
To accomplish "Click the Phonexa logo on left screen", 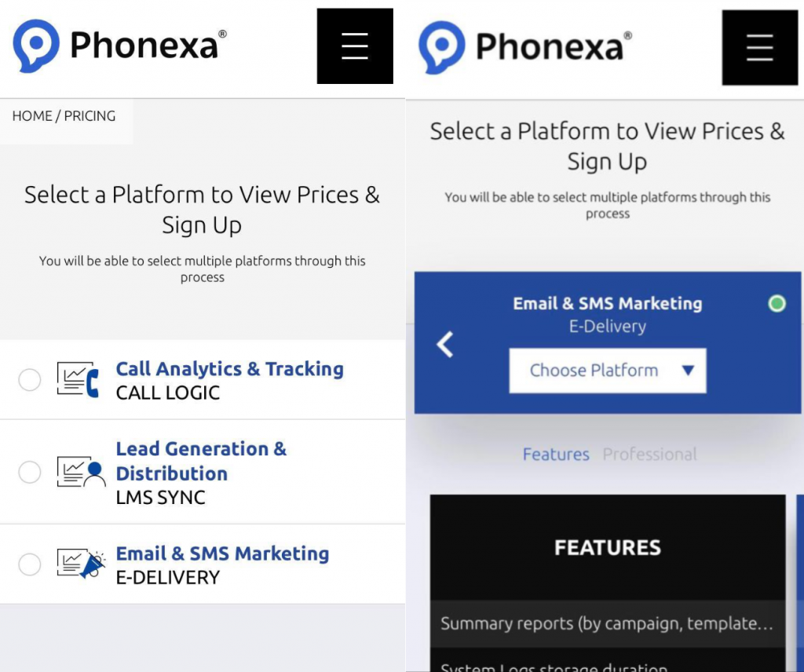I will tap(119, 46).
